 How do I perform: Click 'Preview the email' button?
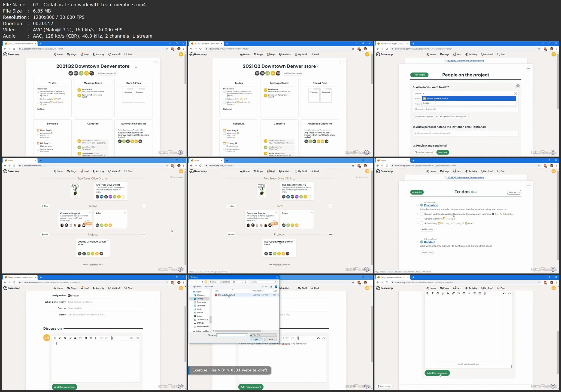(x=424, y=153)
